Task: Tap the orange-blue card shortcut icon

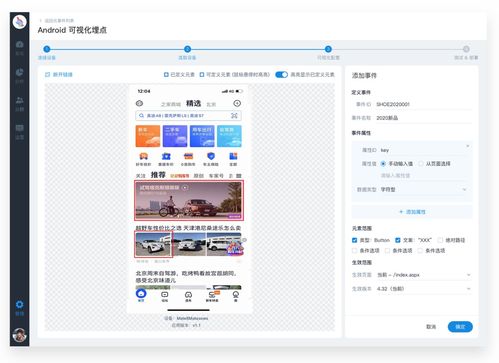Action: click(x=188, y=156)
